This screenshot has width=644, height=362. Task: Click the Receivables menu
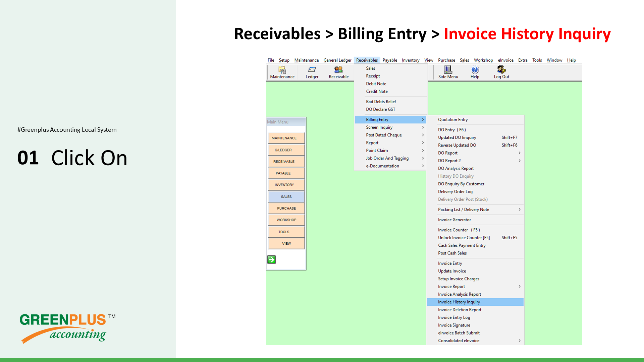pos(367,60)
